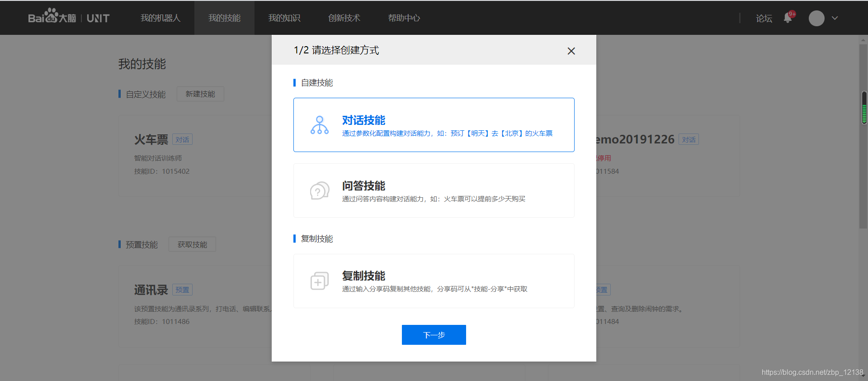Click the 下一步 button
Screen dimensions: 868x381
pyautogui.click(x=434, y=335)
